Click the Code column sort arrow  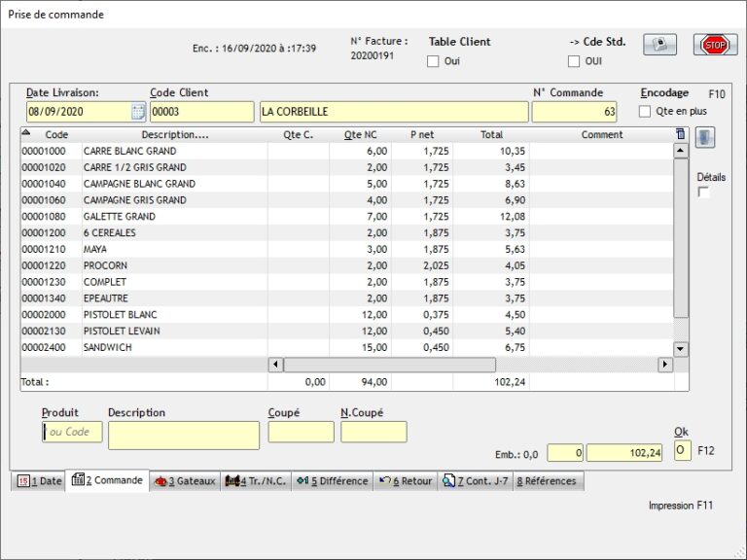[x=26, y=134]
